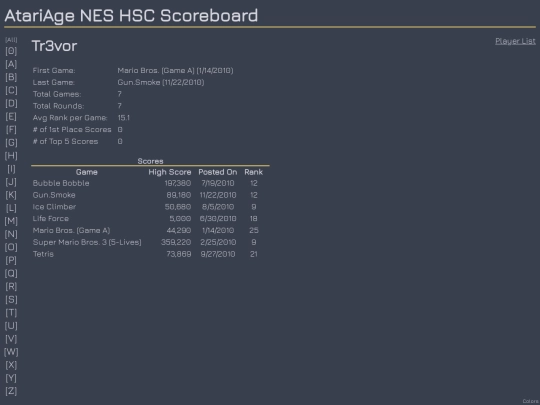Open the Tetris game entry
The height and width of the screenshot is (405, 540).
(43, 254)
